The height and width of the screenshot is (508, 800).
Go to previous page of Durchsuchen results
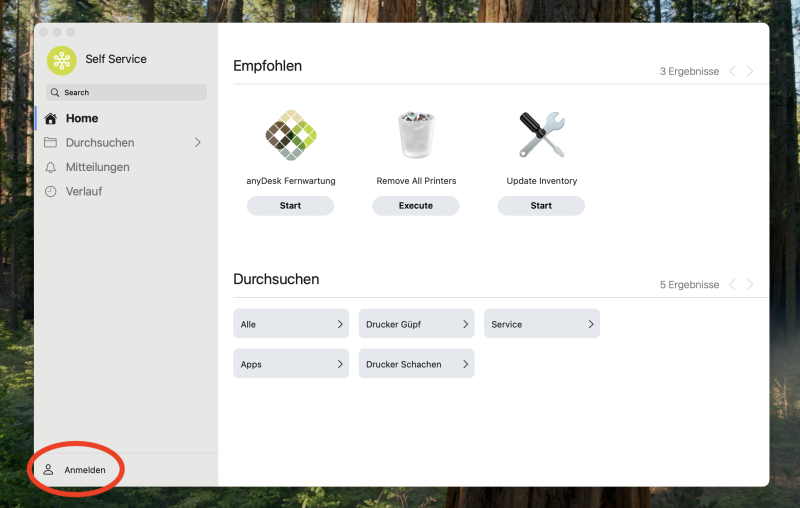coord(732,285)
